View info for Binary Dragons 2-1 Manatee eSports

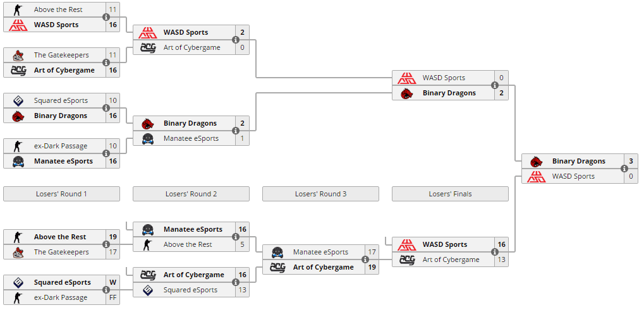[236, 131]
